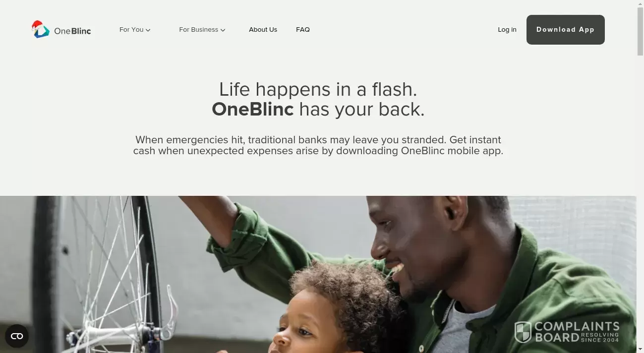The image size is (644, 353).
Task: Open the round black widget icon
Action: click(17, 336)
